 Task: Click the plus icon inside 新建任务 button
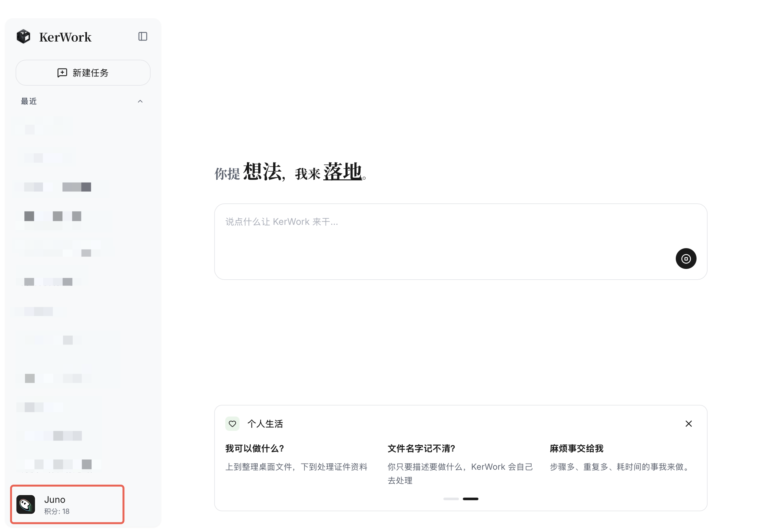[62, 73]
